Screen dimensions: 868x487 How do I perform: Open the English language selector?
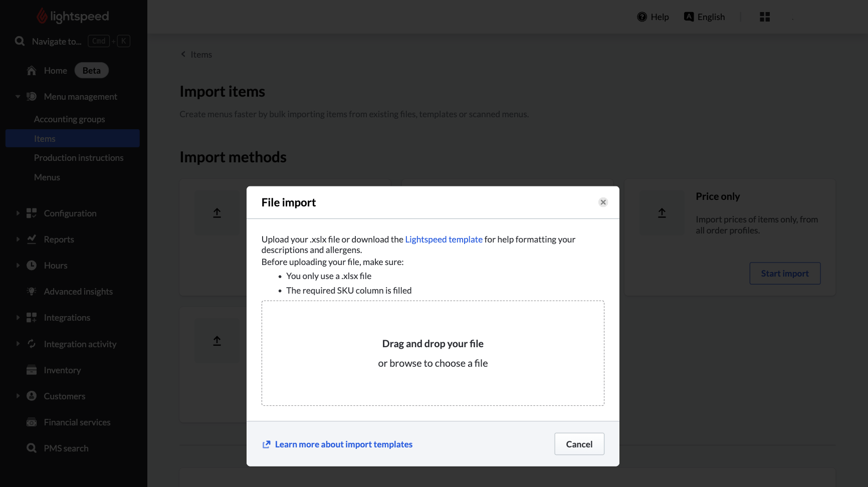pos(705,17)
